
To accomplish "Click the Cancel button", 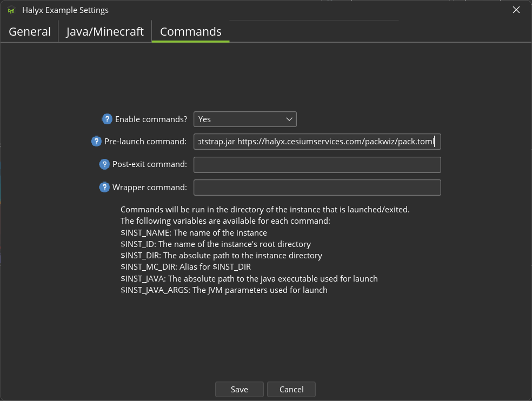I will click(x=291, y=389).
